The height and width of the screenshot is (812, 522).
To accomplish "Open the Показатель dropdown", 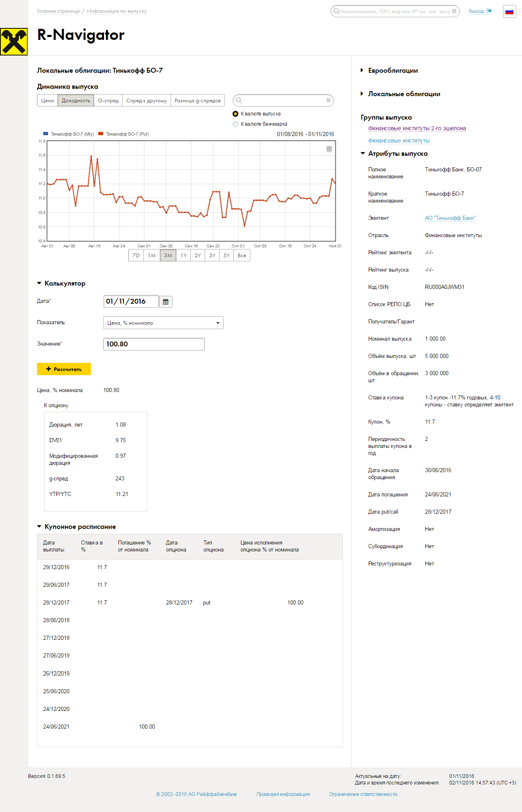I will pos(163,323).
